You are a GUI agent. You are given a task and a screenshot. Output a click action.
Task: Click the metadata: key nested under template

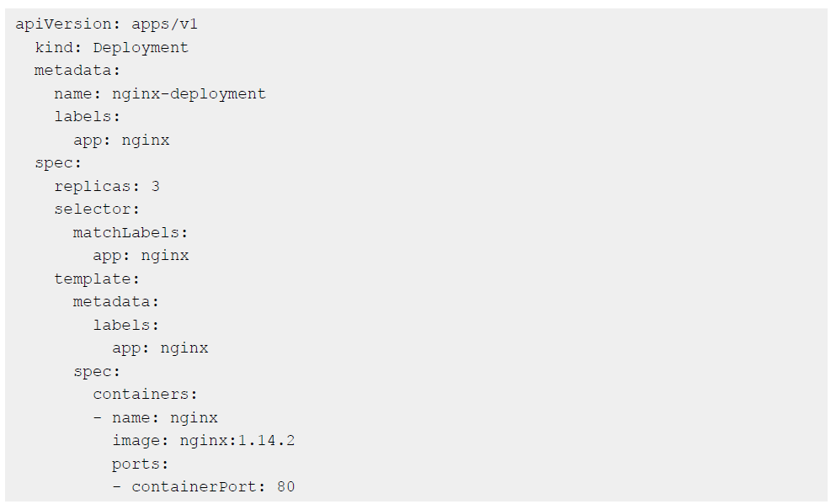click(116, 301)
